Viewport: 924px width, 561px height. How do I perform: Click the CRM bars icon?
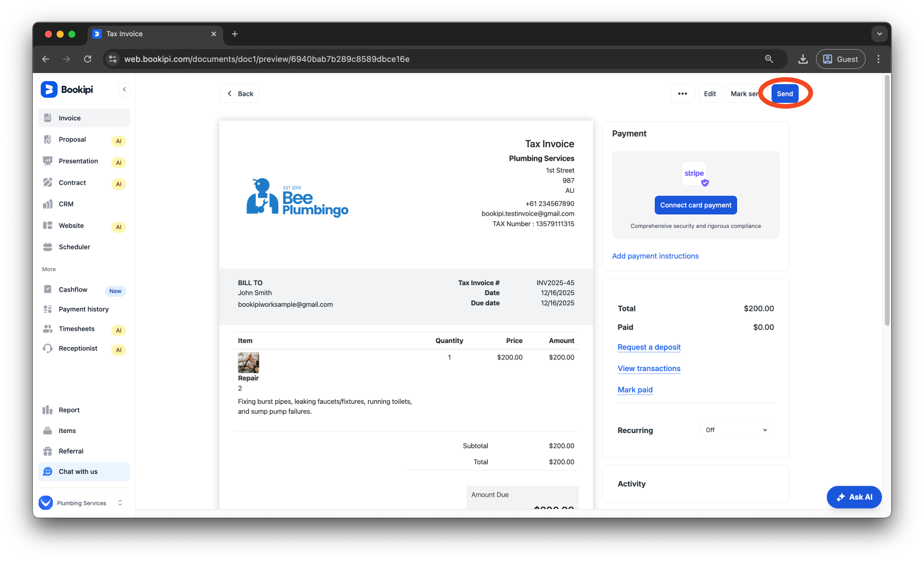[x=48, y=205]
